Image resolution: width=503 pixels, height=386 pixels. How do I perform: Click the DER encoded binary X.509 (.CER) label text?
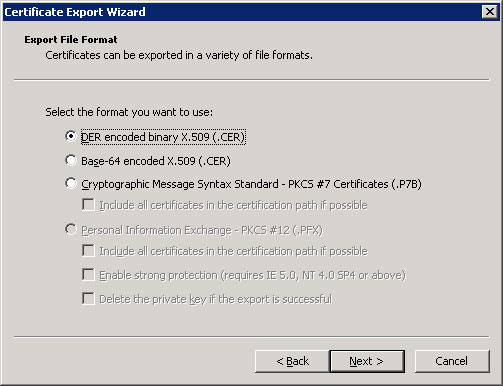pos(163,137)
